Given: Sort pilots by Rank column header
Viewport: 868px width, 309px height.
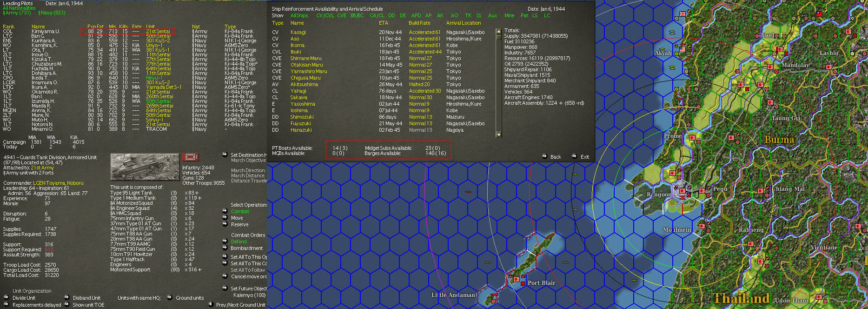Looking at the screenshot, I should pyautogui.click(x=8, y=27).
